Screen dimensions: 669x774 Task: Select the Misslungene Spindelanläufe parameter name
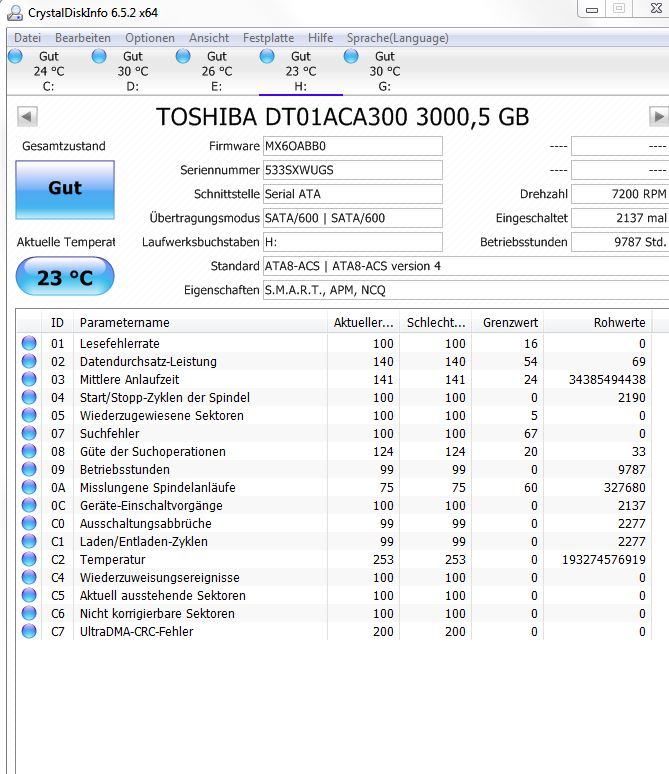(x=157, y=488)
